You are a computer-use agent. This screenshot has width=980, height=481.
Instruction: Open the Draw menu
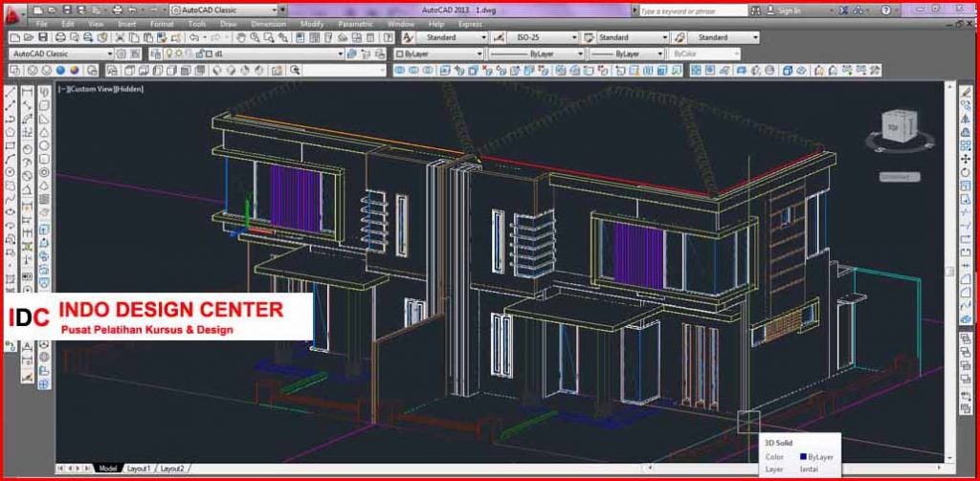point(228,24)
